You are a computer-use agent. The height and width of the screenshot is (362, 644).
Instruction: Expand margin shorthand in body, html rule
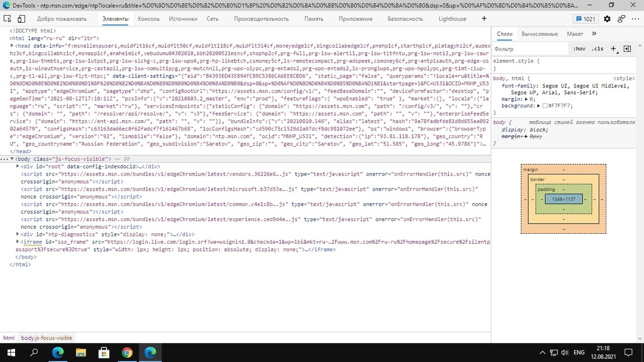point(526,100)
